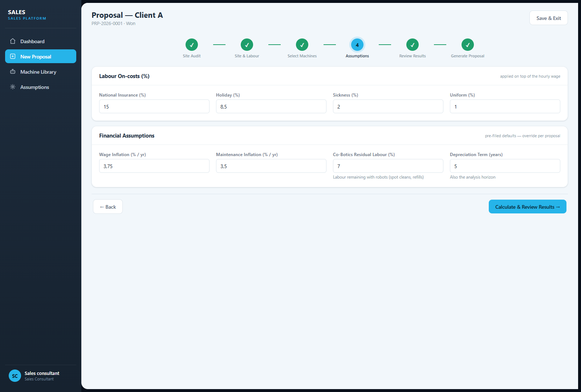The width and height of the screenshot is (581, 392).
Task: Click the Machine Library robot icon
Action: 13,72
